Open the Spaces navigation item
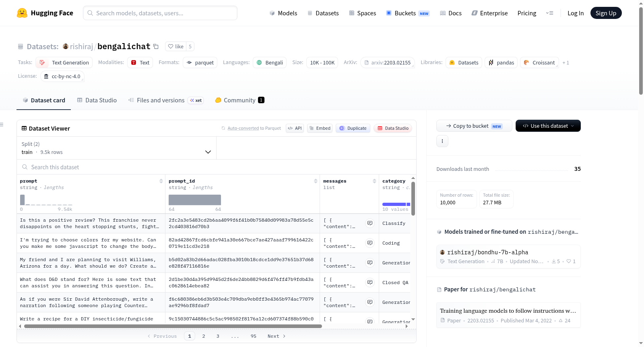This screenshot has width=644, height=347. point(363,13)
